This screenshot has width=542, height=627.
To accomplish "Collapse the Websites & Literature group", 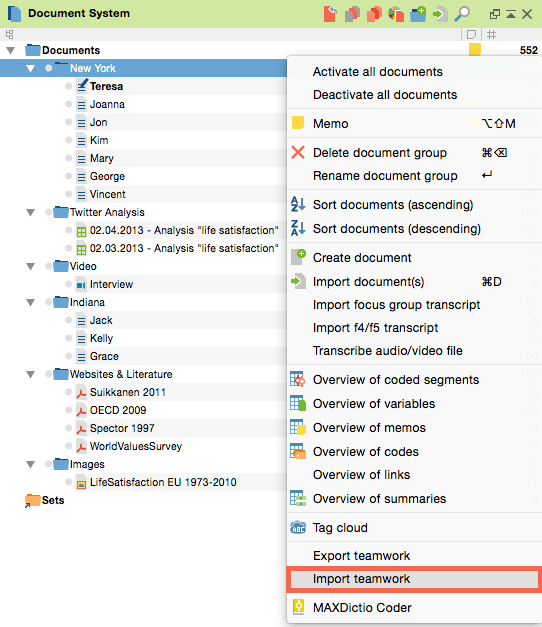I will (30, 374).
